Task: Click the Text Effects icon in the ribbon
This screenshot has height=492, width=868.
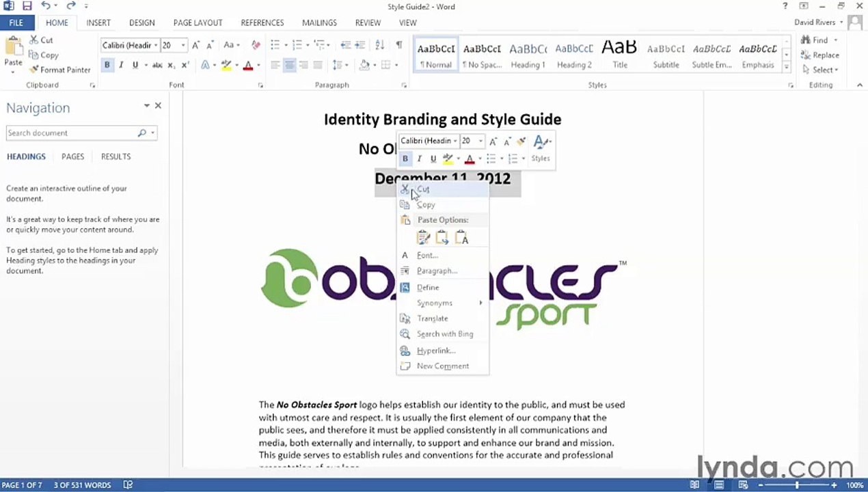Action: point(205,65)
